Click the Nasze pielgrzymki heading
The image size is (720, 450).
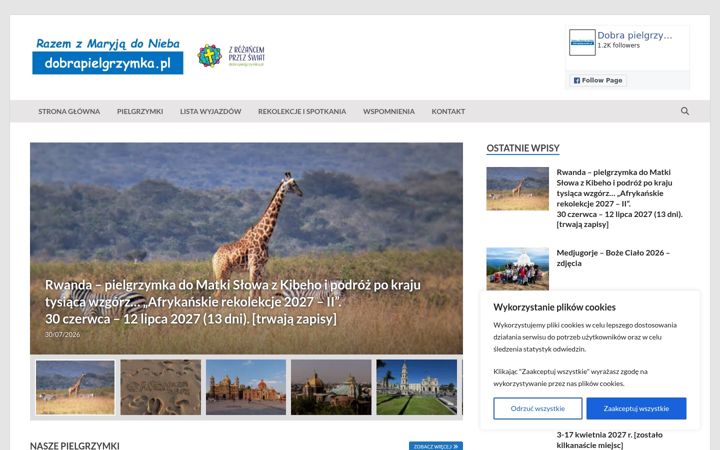coord(74,445)
